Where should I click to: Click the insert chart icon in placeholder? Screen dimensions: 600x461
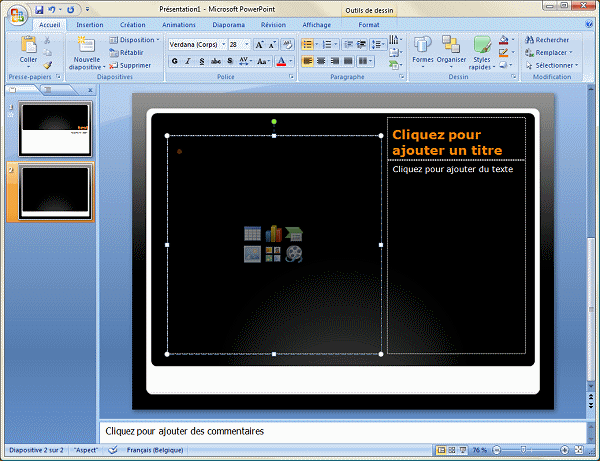(x=273, y=233)
